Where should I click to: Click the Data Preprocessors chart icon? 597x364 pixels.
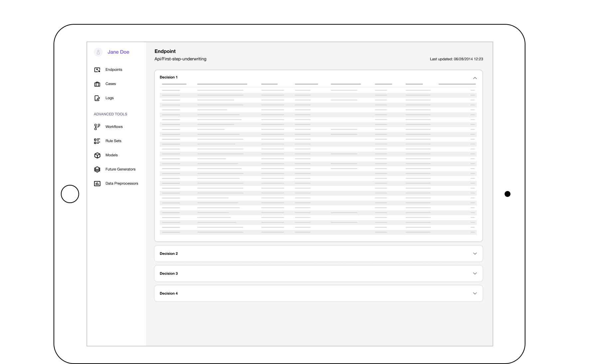97,183
